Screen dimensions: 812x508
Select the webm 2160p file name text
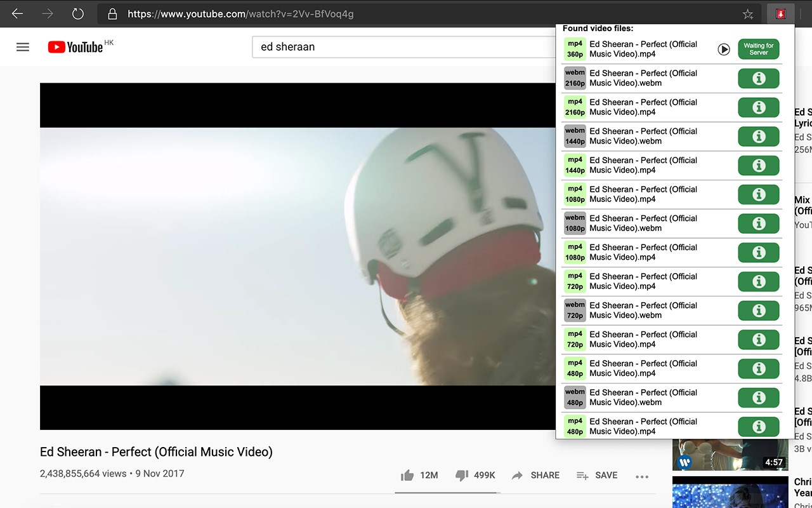(643, 78)
